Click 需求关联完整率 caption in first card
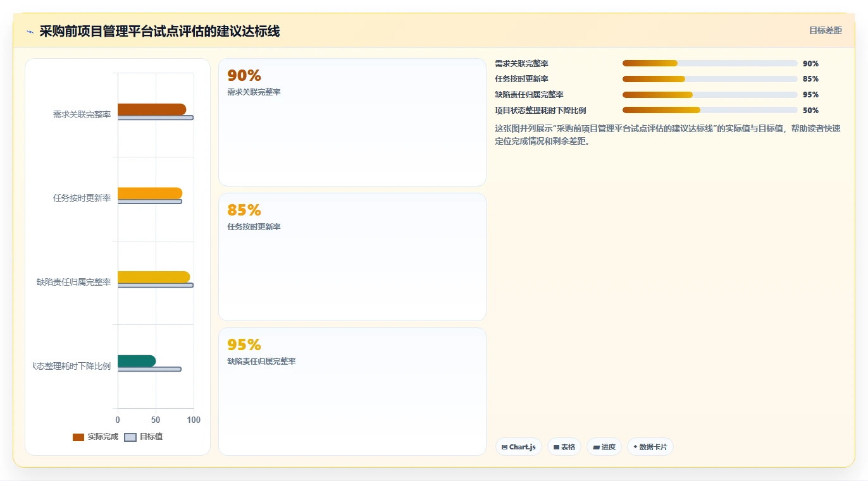Screen dimensions: 868x481 click(254, 92)
